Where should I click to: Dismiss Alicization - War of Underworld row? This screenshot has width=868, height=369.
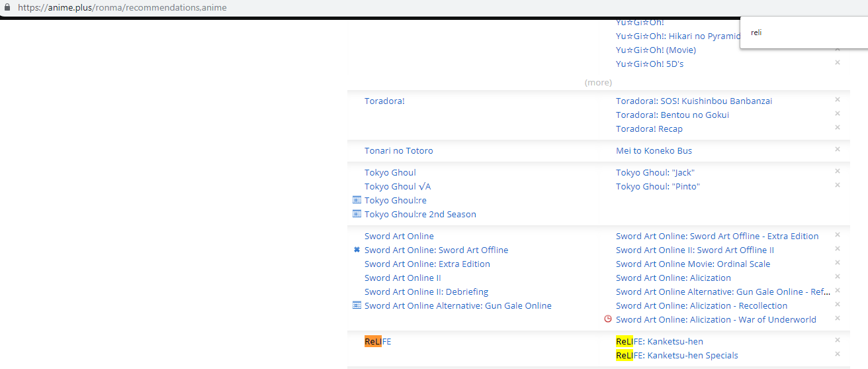pos(838,318)
